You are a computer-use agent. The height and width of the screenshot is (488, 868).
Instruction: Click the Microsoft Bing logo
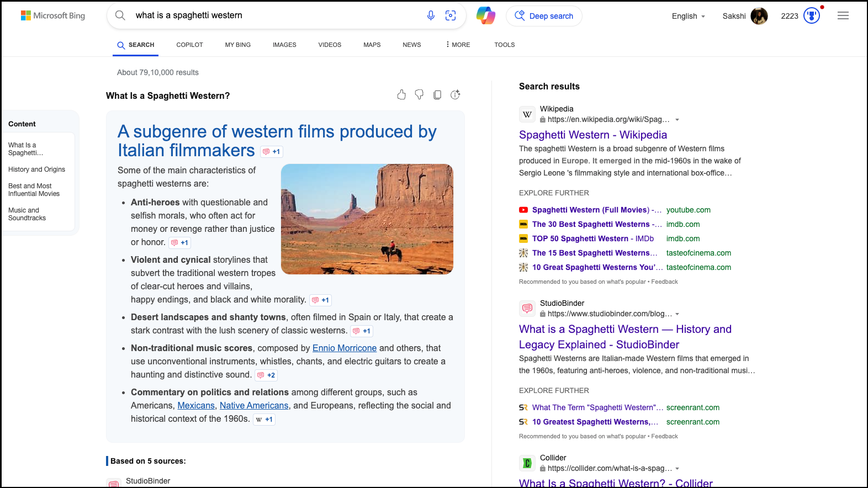tap(53, 15)
